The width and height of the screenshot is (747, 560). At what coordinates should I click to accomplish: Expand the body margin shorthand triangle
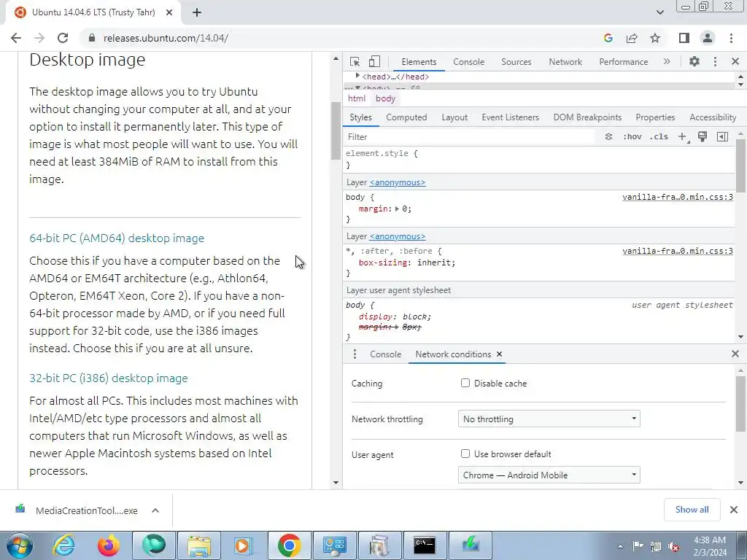click(397, 209)
